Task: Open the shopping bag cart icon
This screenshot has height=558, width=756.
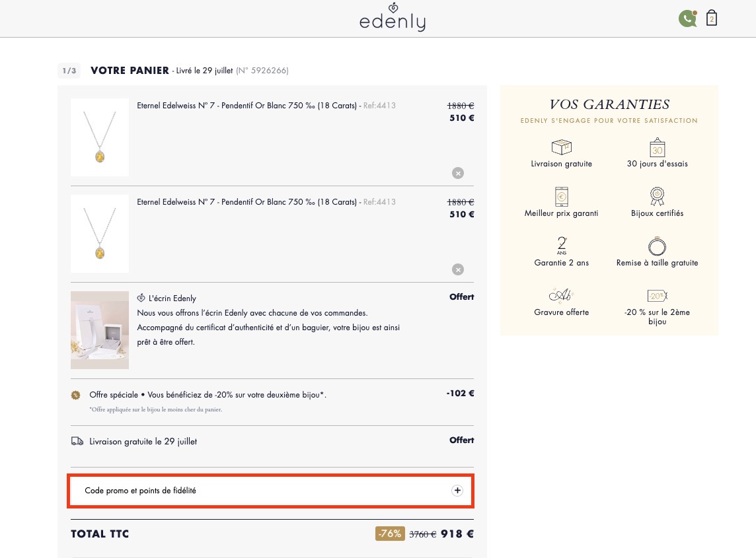Action: click(x=712, y=18)
